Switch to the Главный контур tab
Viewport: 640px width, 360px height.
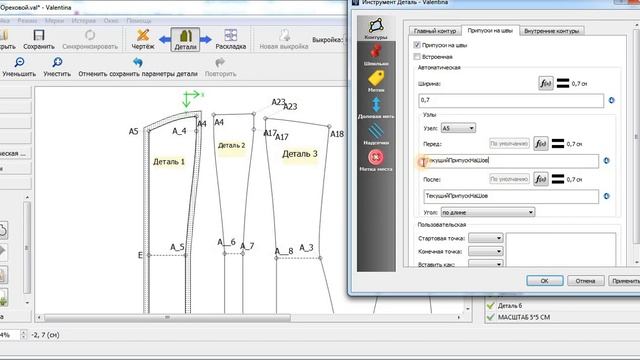(435, 31)
